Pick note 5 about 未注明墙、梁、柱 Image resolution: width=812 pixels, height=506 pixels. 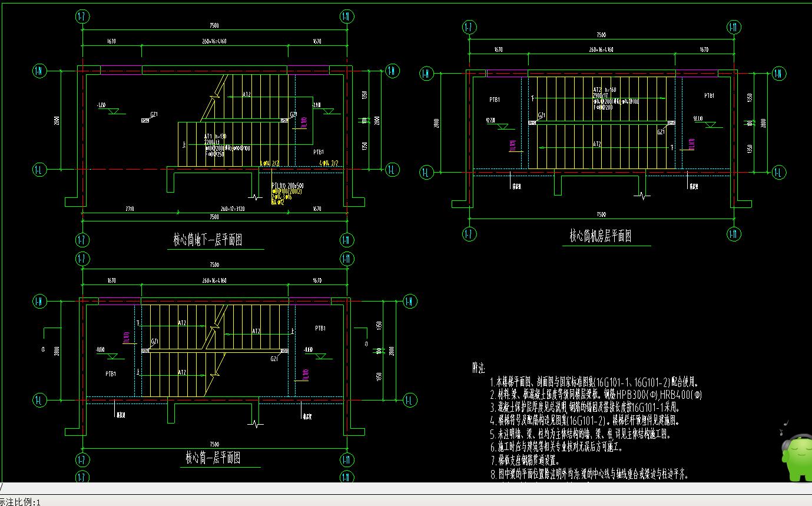[x=581, y=434]
